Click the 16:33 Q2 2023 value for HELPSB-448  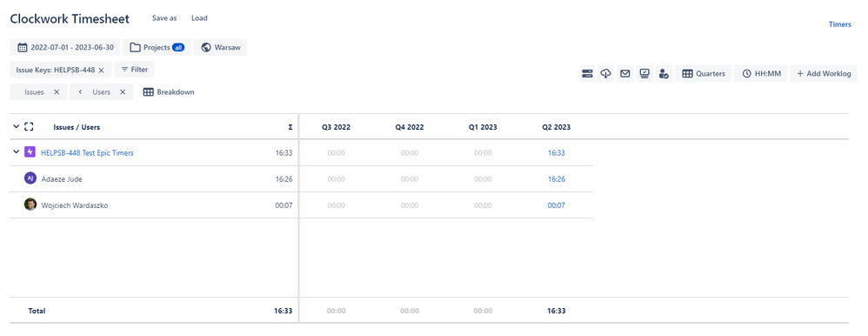coord(557,153)
